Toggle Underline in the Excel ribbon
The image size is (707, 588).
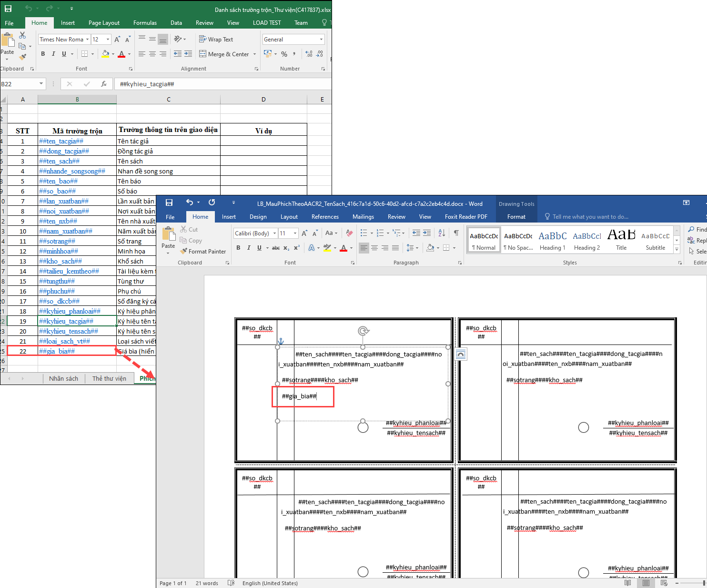click(x=64, y=54)
